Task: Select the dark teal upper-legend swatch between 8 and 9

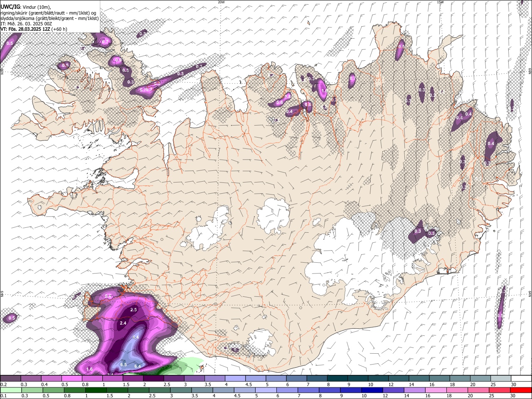Action: pyautogui.click(x=337, y=379)
